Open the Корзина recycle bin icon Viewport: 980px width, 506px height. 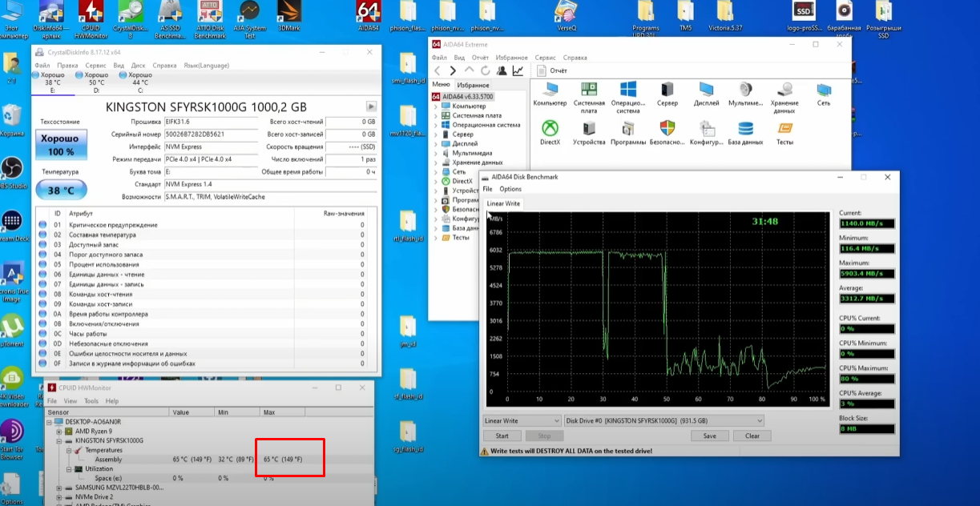pyautogui.click(x=12, y=120)
